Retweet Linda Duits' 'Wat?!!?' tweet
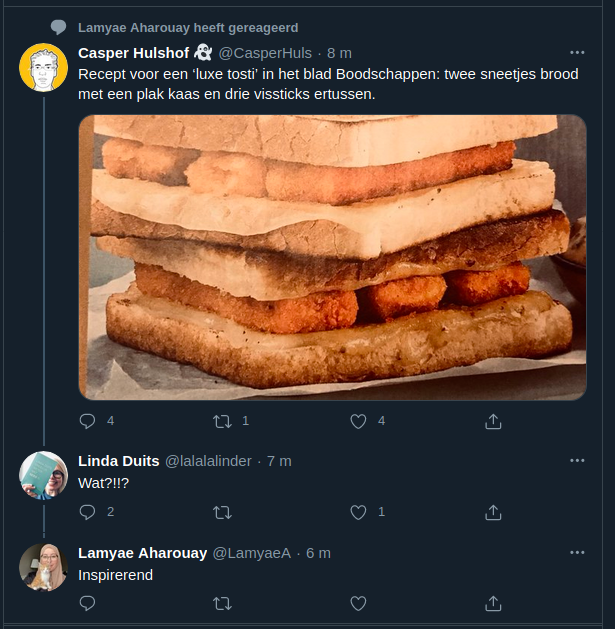This screenshot has width=615, height=629. 223,512
